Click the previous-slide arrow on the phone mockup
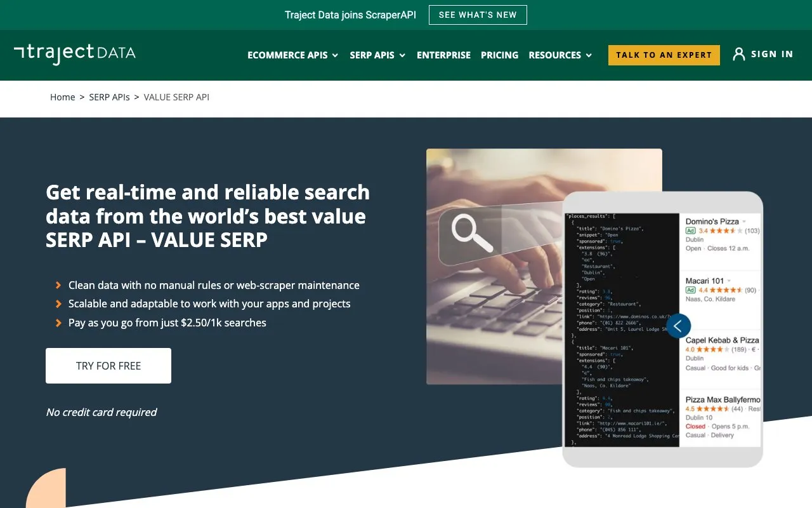 678,326
